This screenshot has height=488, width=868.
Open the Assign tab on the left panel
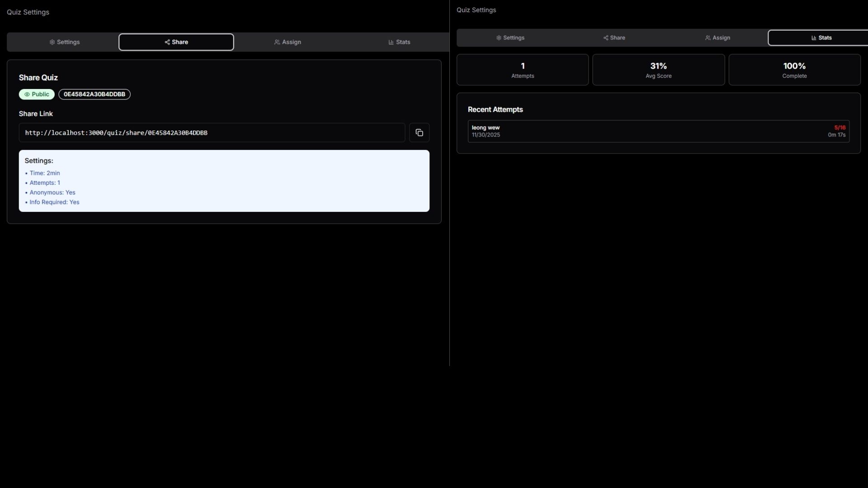288,42
